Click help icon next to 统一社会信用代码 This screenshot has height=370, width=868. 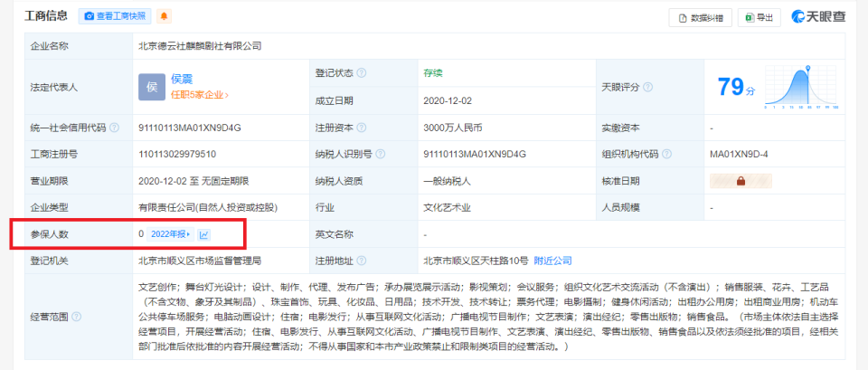tap(114, 128)
